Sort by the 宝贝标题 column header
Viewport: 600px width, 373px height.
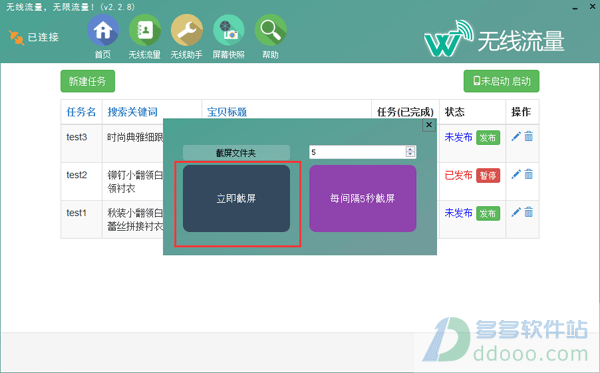tap(227, 112)
